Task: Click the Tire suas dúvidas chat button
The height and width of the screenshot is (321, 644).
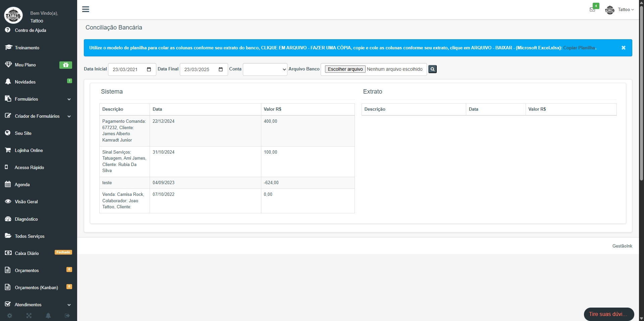Action: pyautogui.click(x=609, y=314)
